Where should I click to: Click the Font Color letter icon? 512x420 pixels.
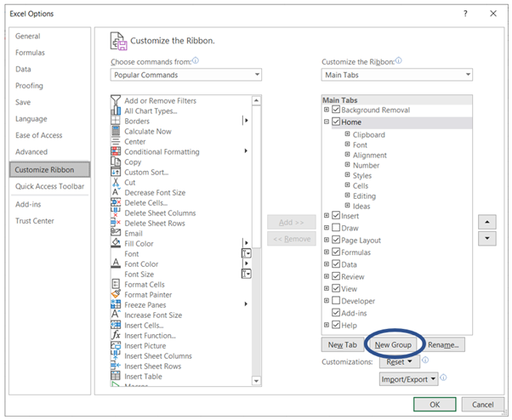click(116, 264)
